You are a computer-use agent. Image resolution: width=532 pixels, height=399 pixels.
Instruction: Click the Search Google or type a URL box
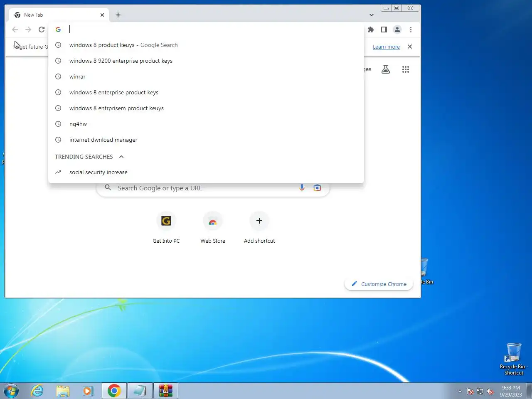point(213,188)
